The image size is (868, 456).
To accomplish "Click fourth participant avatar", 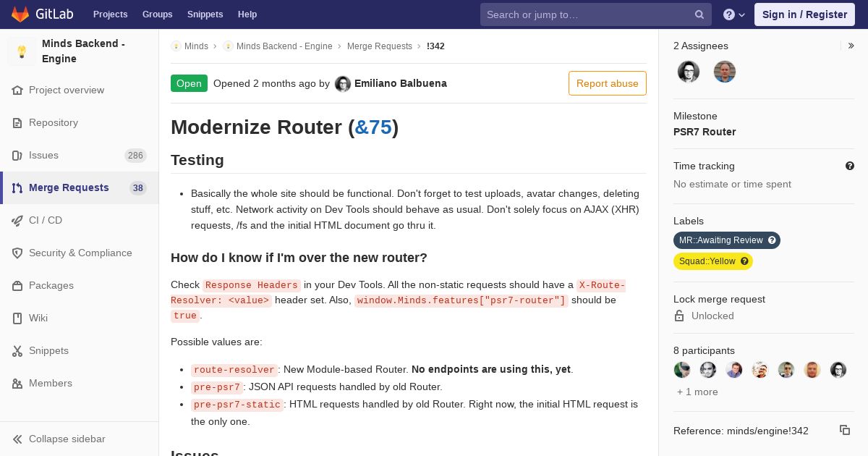I will (x=760, y=370).
